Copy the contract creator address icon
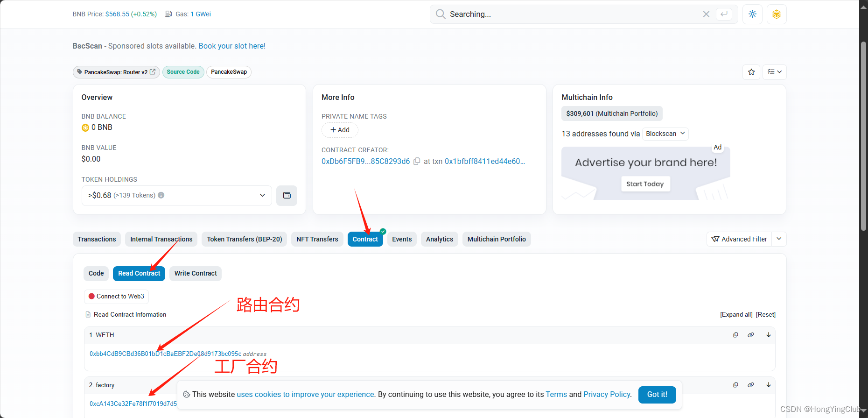Image resolution: width=868 pixels, height=418 pixels. click(417, 161)
